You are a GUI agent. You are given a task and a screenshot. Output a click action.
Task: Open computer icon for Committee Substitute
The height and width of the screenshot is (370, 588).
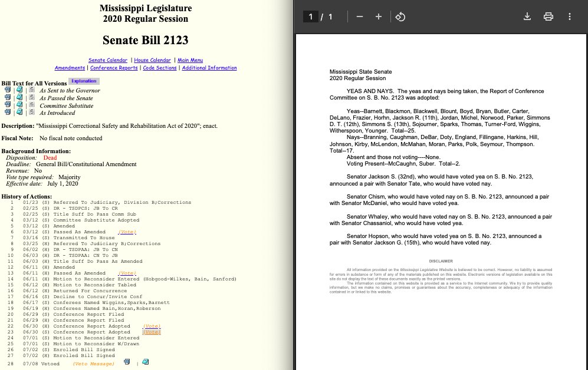pyautogui.click(x=8, y=105)
